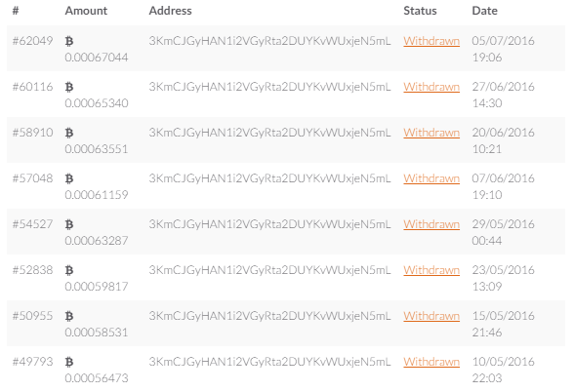Click Withdrawn status dated 15/05/2016
The width and height of the screenshot is (574, 392).
431,316
